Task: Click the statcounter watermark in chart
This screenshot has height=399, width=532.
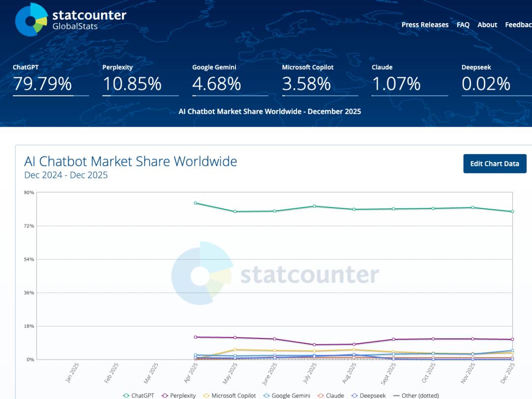Action: [x=276, y=274]
